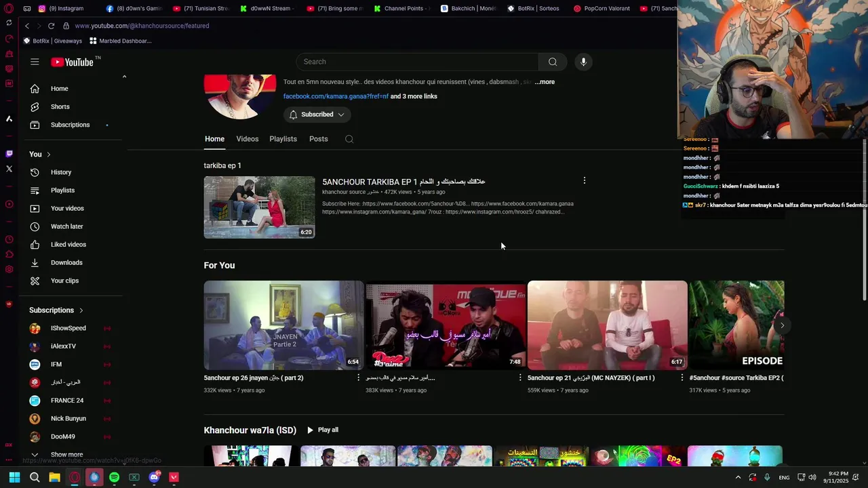Viewport: 868px width, 488px height.
Task: Open Windows Start menu
Action: point(14,477)
